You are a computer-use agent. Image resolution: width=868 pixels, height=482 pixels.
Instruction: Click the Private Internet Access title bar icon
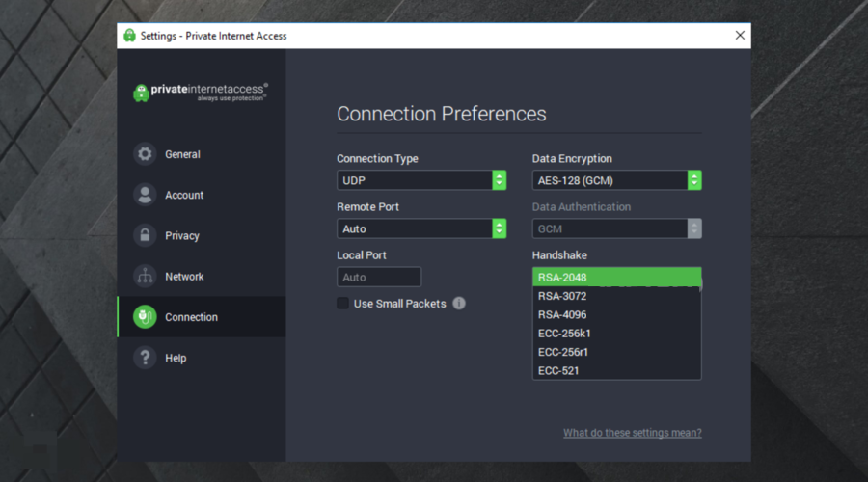tap(129, 36)
